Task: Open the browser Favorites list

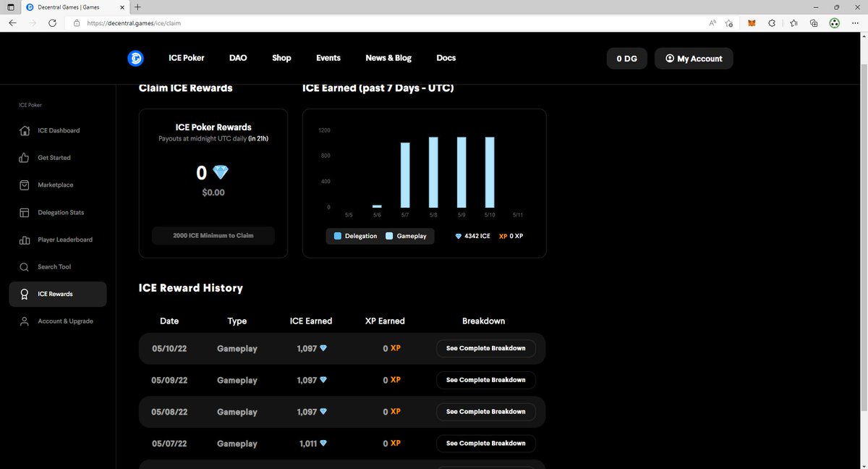Action: (793, 23)
